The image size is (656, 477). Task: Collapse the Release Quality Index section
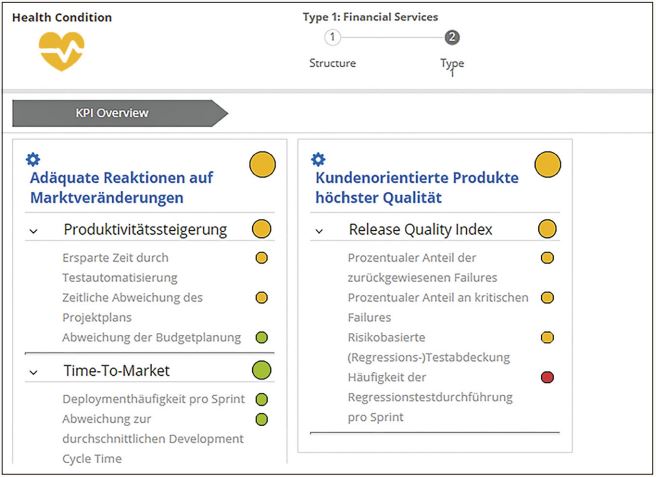tap(319, 230)
